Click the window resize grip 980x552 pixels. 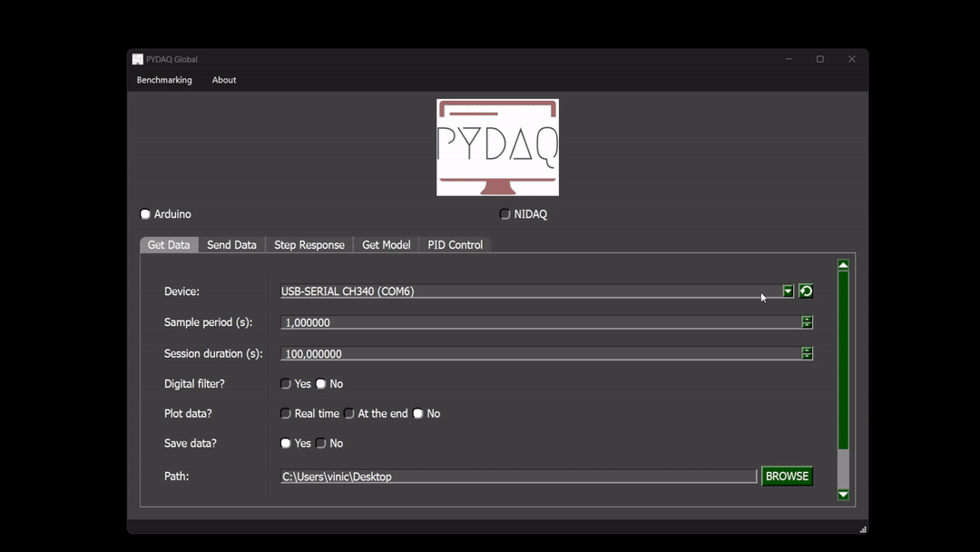[x=862, y=528]
